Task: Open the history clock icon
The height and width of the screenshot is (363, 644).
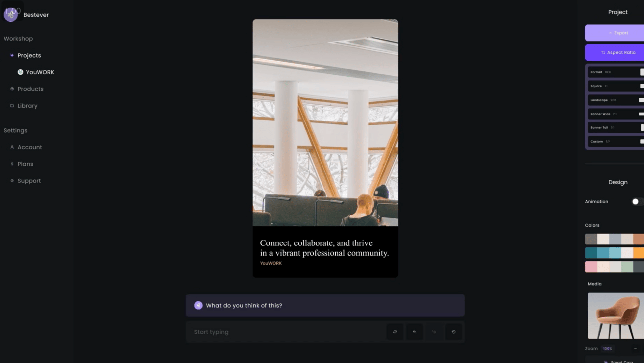Action: tap(453, 332)
